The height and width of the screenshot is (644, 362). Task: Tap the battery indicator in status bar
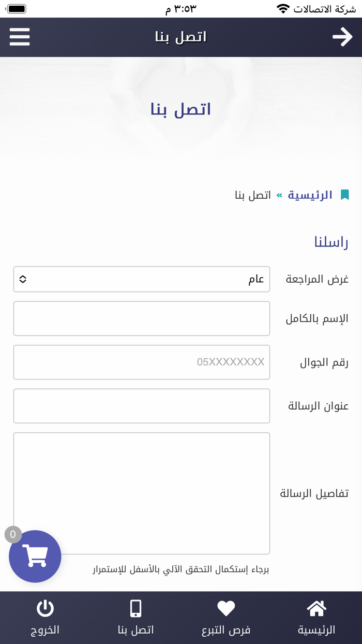tap(16, 8)
